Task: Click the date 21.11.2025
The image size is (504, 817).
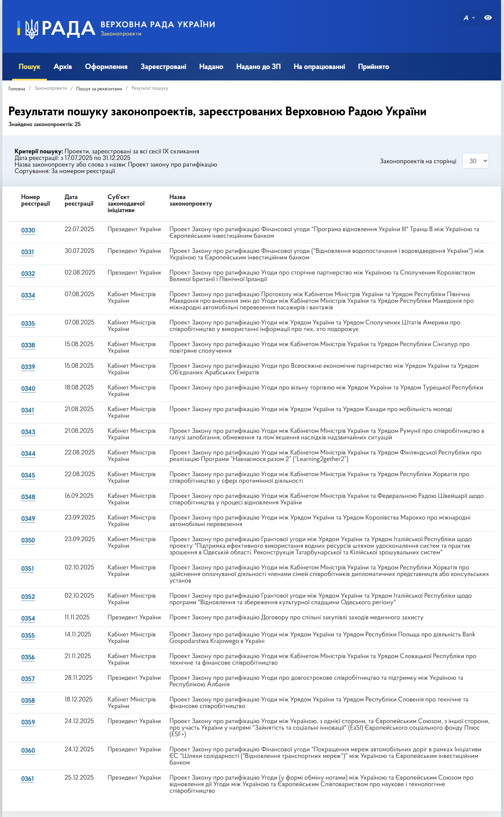Action: click(x=78, y=656)
